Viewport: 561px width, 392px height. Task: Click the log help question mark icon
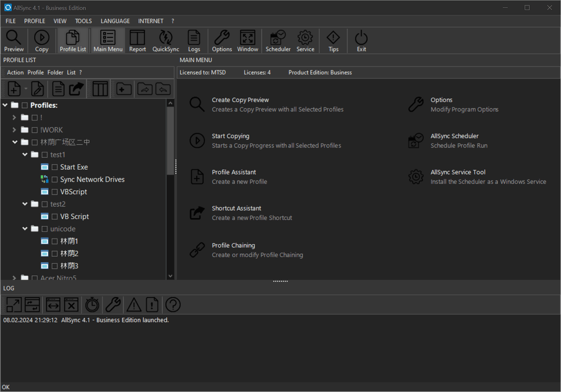(x=173, y=305)
